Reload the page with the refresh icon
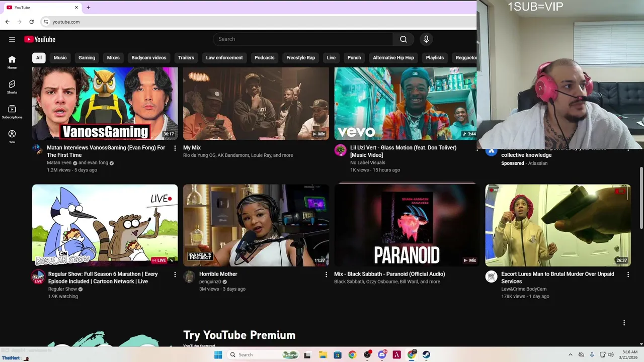Image resolution: width=644 pixels, height=362 pixels. (x=31, y=22)
